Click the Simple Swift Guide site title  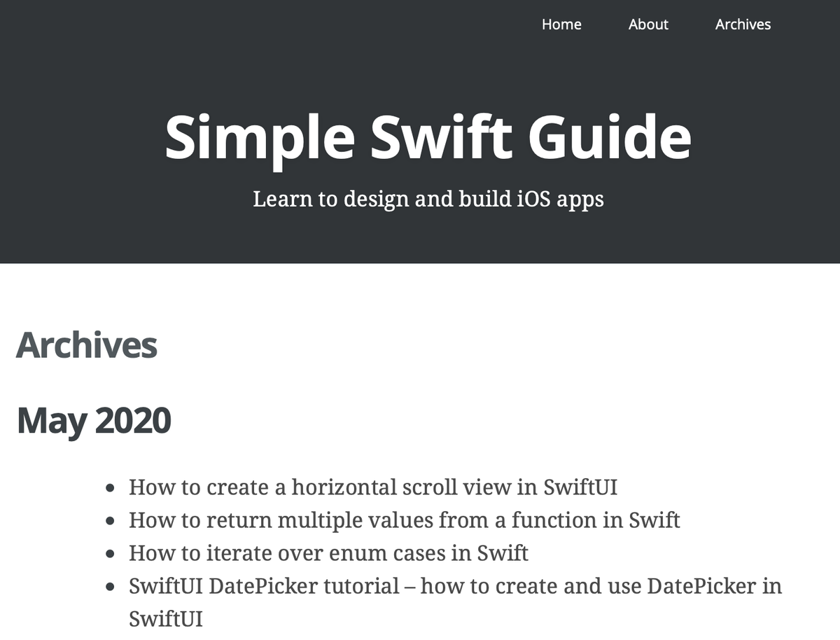coord(428,137)
